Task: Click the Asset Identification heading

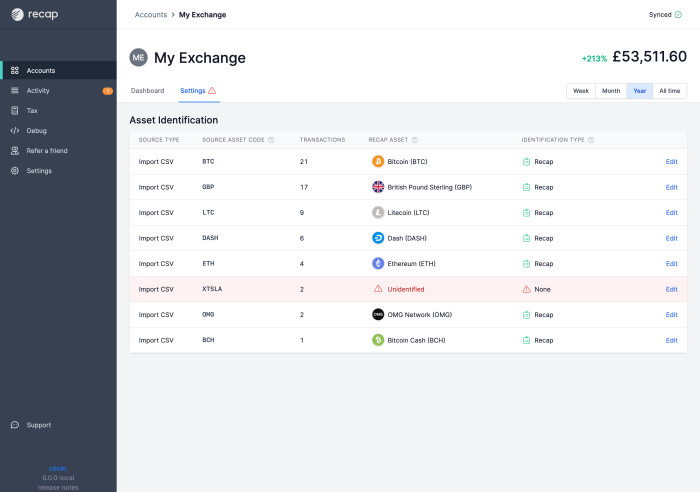Action: coord(174,120)
